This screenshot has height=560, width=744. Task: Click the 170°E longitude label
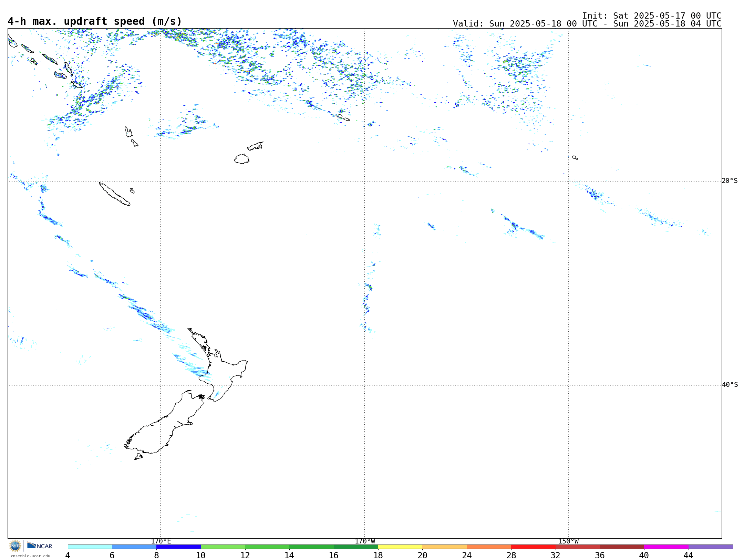point(161,541)
